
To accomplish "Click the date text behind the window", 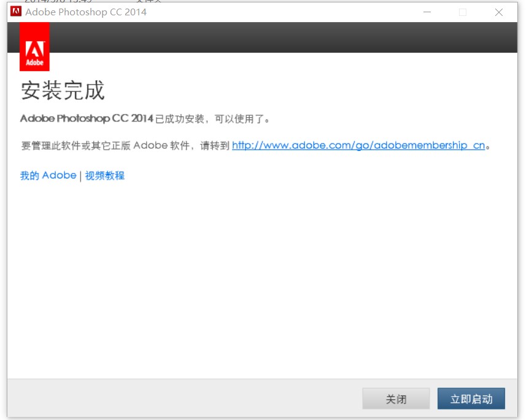I will click(58, 2).
